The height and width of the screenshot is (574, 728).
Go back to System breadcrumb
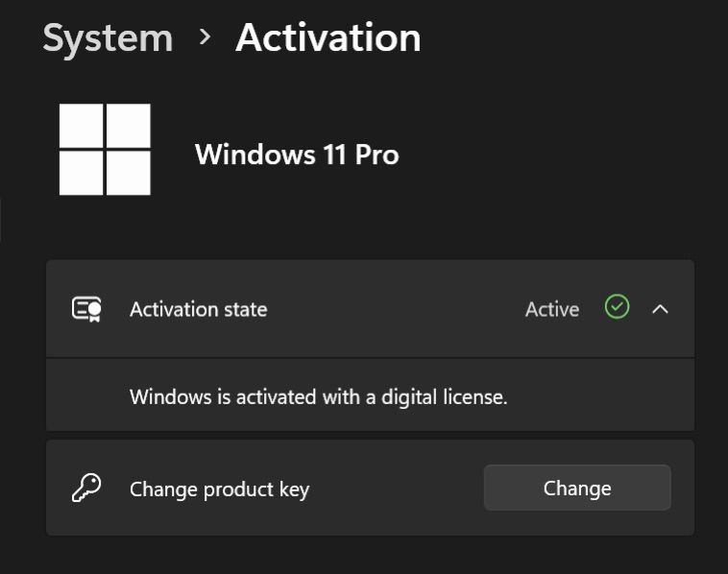[x=108, y=38]
